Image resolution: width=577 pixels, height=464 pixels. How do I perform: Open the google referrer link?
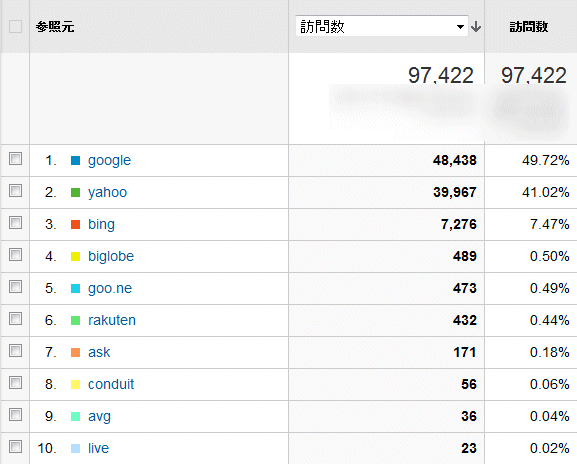tap(109, 161)
